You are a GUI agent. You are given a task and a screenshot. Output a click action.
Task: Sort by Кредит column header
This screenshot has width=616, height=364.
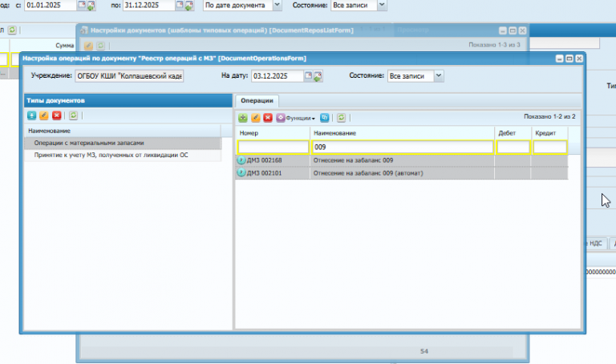coord(549,133)
